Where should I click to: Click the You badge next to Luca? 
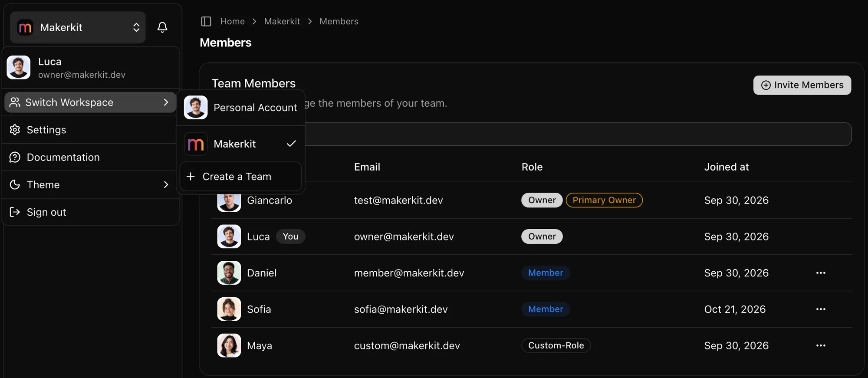290,237
